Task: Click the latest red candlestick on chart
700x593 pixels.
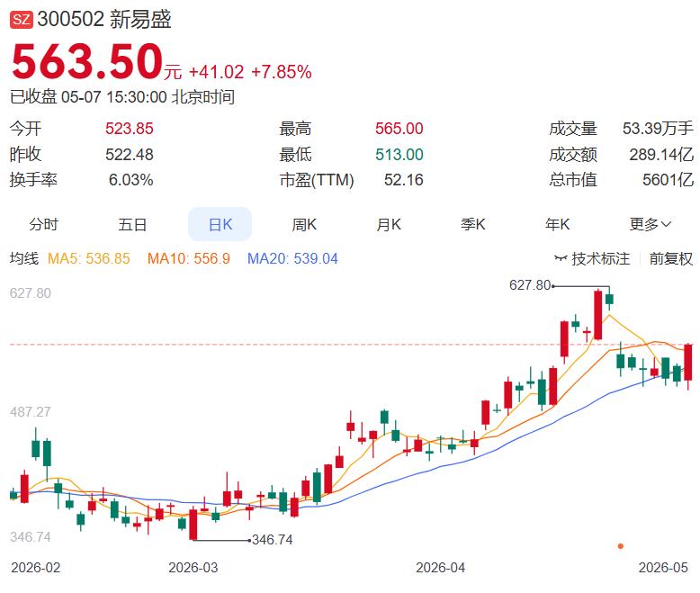Action: [688, 362]
